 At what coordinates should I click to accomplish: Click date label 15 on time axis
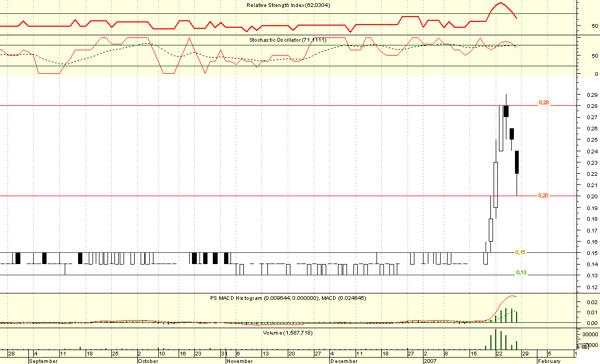click(473, 354)
